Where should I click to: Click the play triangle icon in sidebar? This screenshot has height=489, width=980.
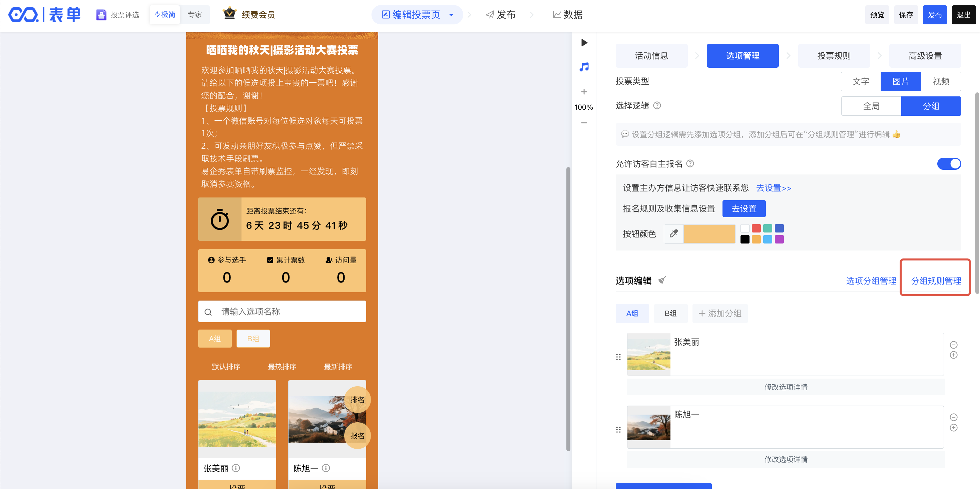pyautogui.click(x=584, y=43)
